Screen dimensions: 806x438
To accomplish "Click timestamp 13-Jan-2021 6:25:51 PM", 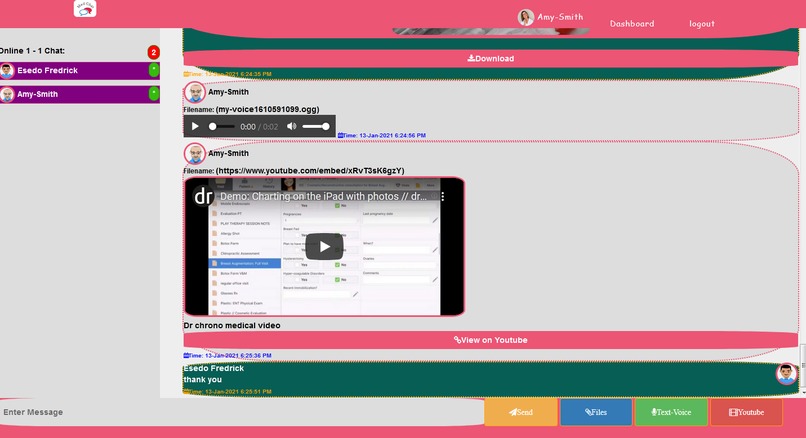I will (x=227, y=392).
